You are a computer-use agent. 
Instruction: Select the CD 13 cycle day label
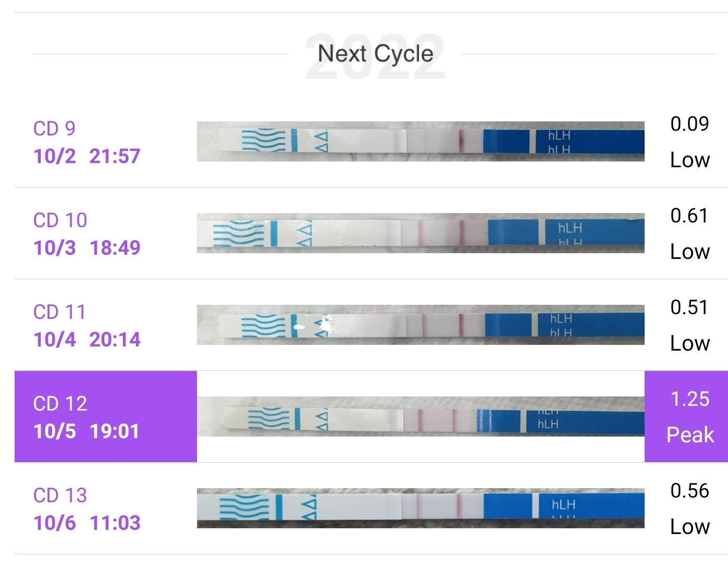point(60,495)
